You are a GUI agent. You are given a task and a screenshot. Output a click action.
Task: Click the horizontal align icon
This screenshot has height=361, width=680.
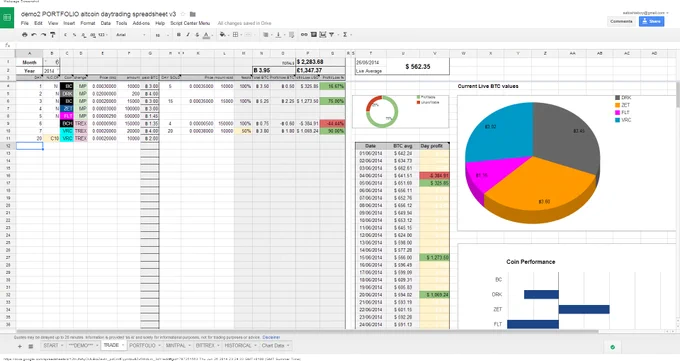point(265,35)
